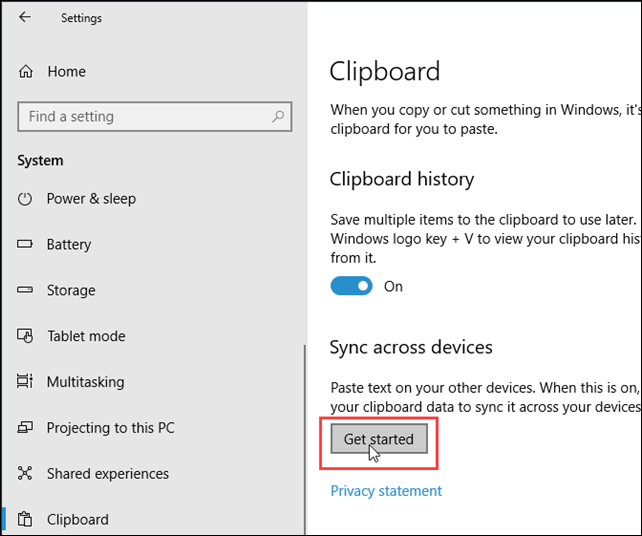
Task: Open the Privacy statement link
Action: click(386, 491)
